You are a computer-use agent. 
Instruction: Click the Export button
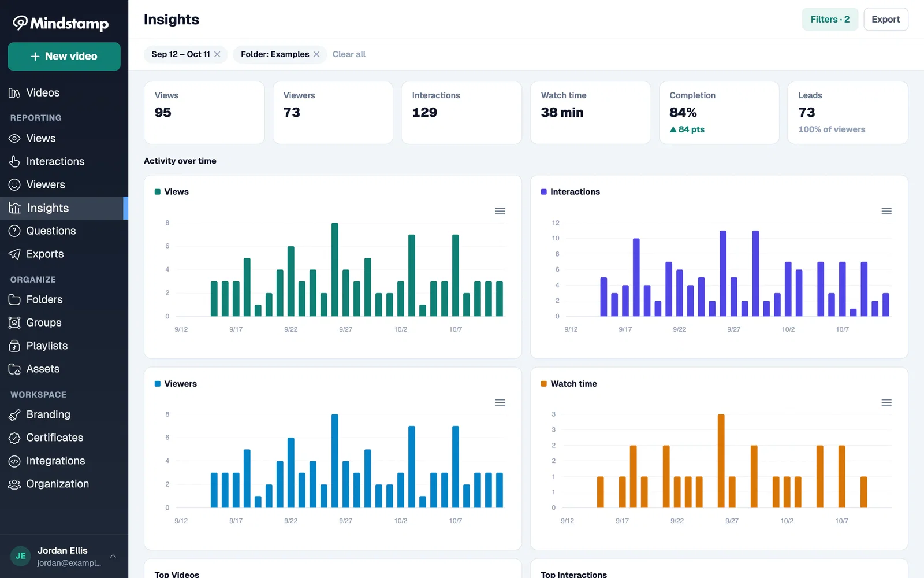pos(886,20)
